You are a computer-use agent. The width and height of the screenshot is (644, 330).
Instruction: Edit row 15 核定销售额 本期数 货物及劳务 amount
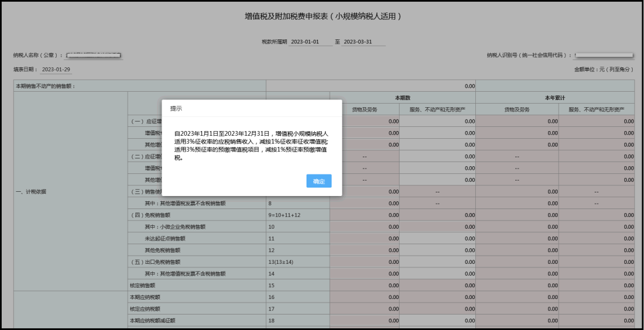[364, 285]
